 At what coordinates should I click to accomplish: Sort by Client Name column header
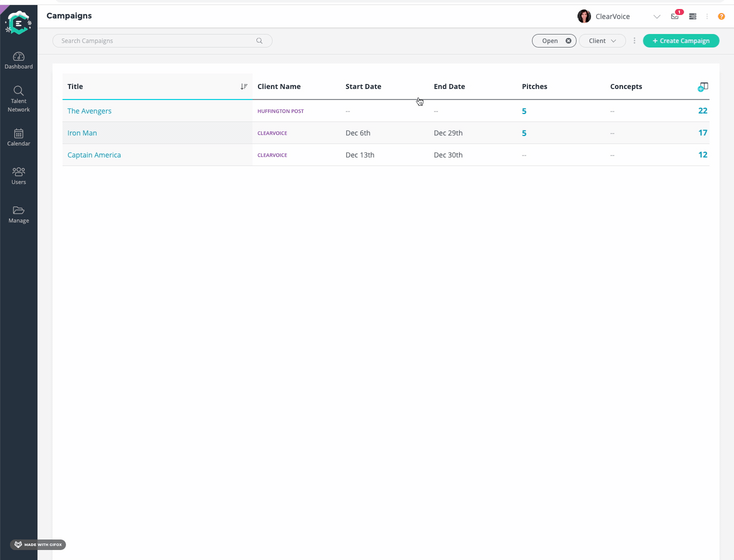(x=279, y=86)
